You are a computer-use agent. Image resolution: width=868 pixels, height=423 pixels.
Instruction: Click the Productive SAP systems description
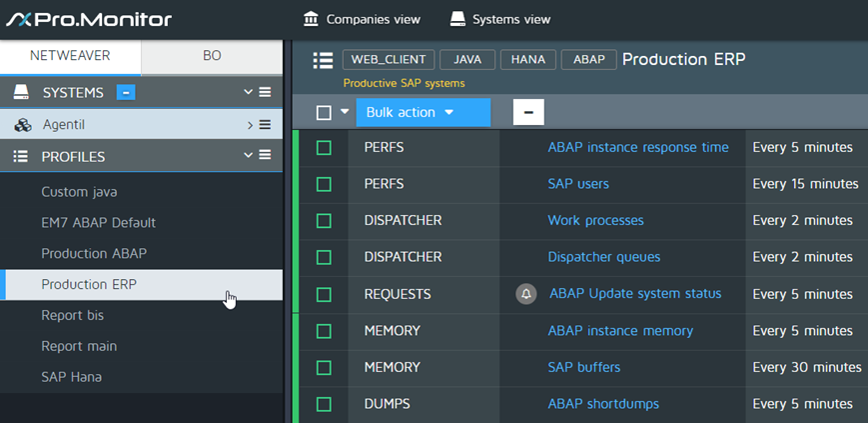[x=405, y=84]
